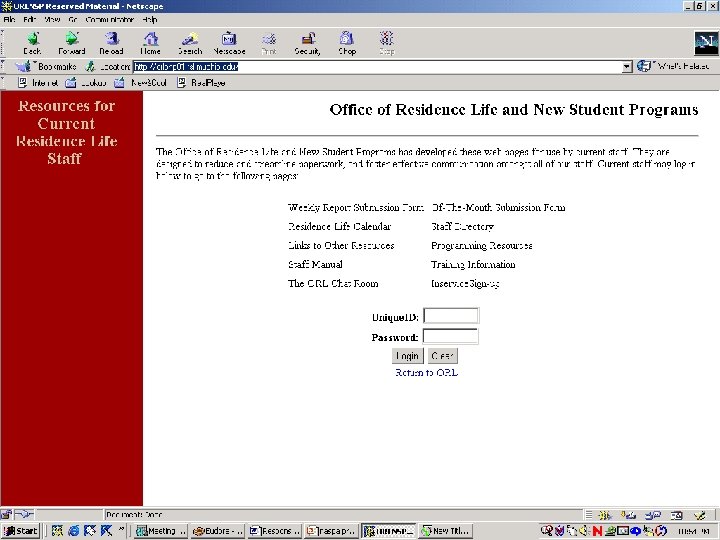Collapse the Location toolbar using its handle
Screen dimensions: 720x540
[3, 67]
